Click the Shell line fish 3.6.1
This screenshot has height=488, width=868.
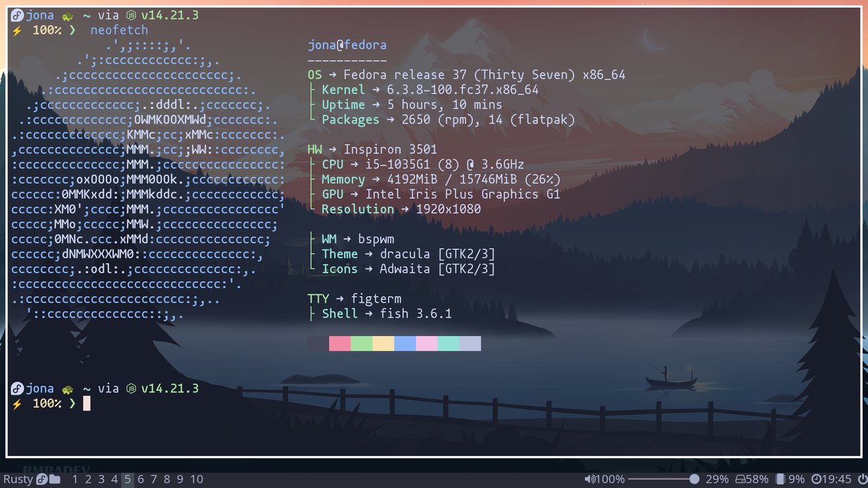[x=380, y=314]
